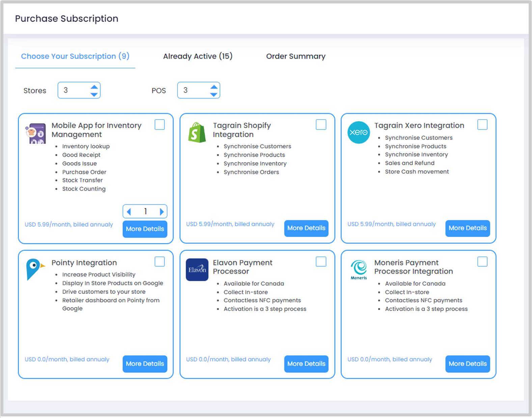Click the Elavon logo icon

pyautogui.click(x=197, y=270)
